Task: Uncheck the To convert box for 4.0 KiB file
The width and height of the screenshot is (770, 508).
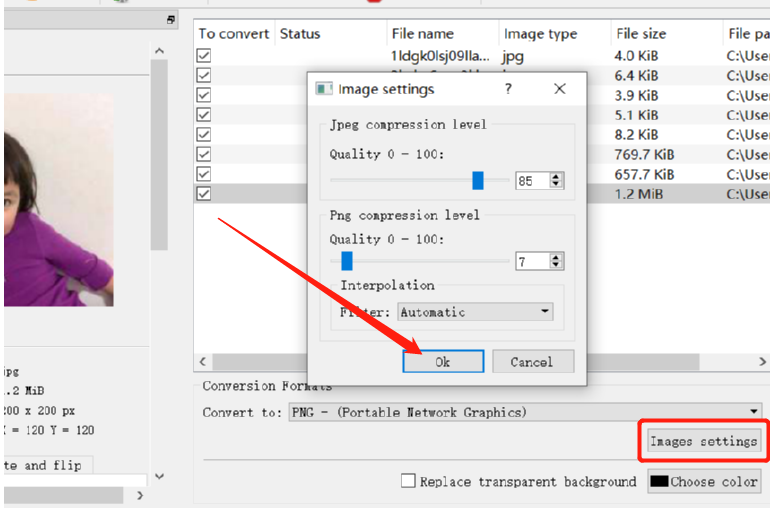Action: tap(204, 56)
